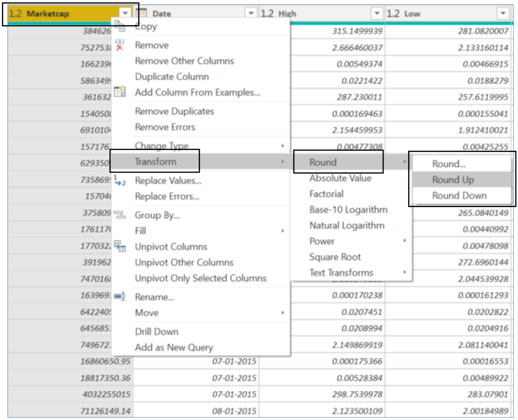Click the Date column calendar type icon
The height and width of the screenshot is (420, 518).
[x=142, y=13]
